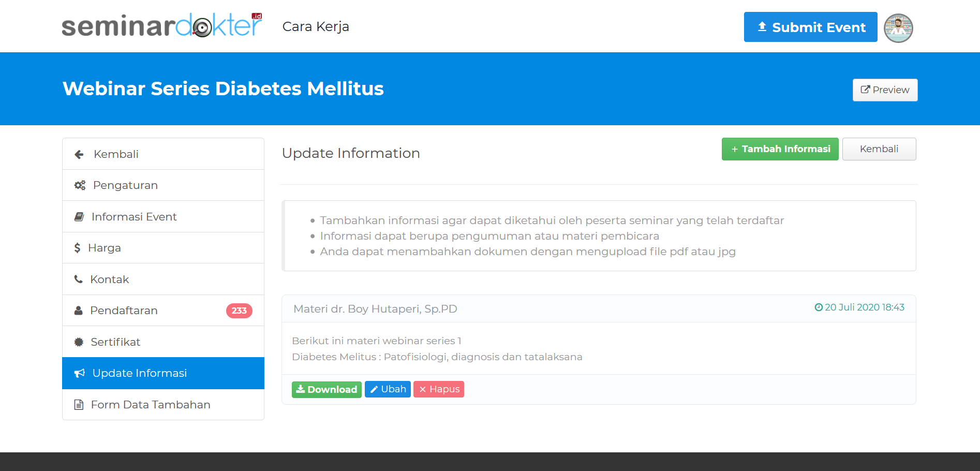Image resolution: width=980 pixels, height=471 pixels.
Task: Click the green Tambah Informasi button
Action: [x=780, y=149]
